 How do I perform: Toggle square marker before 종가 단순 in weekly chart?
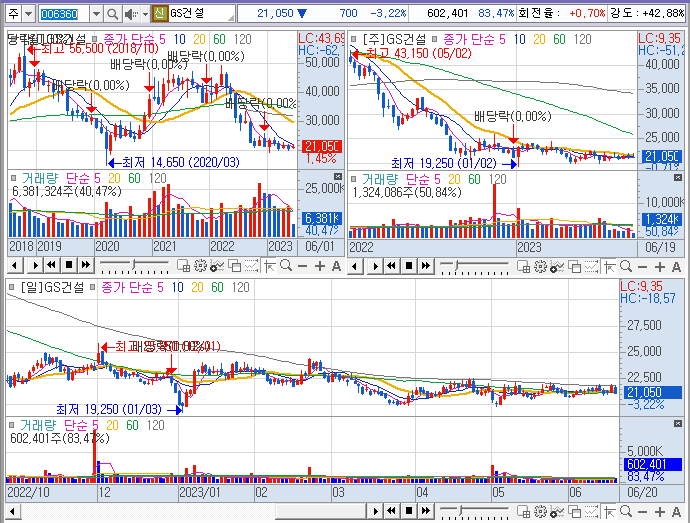click(434, 40)
